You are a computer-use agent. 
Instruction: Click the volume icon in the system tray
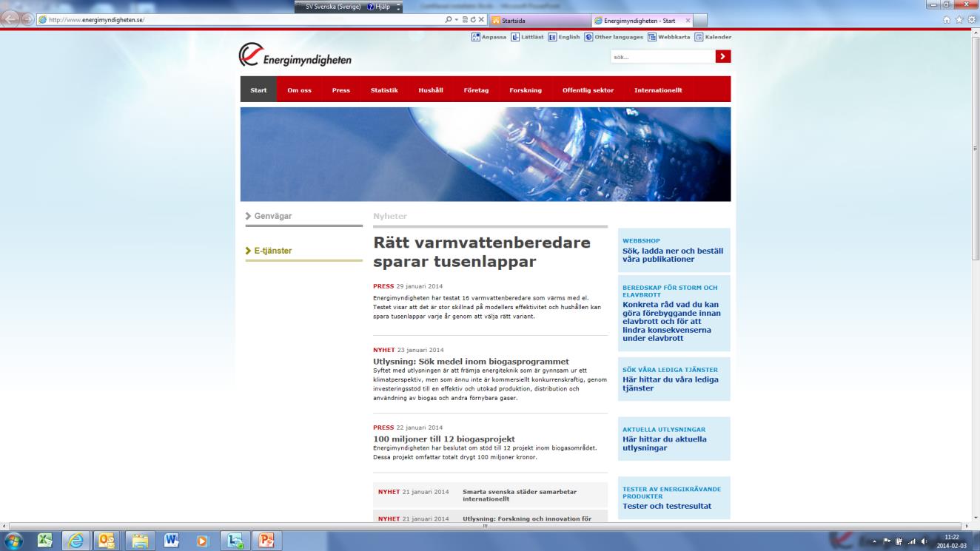pyautogui.click(x=924, y=541)
